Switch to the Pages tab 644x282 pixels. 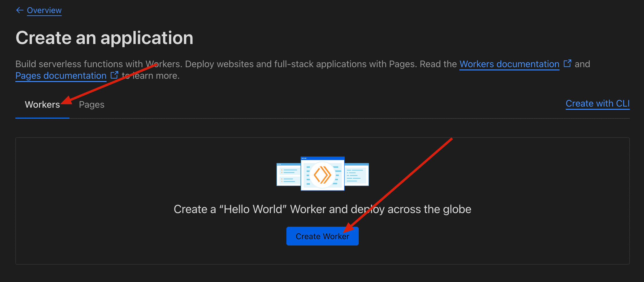[x=91, y=105]
